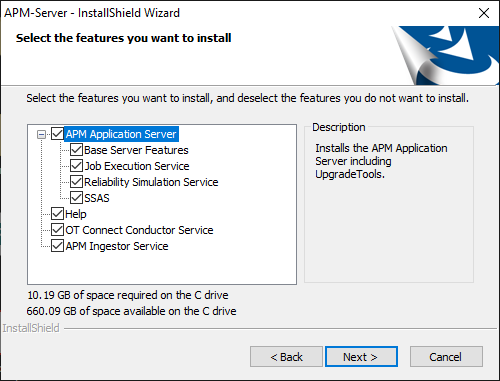Uncheck the SSAS feature checkbox
This screenshot has width=500, height=381.
click(x=76, y=198)
